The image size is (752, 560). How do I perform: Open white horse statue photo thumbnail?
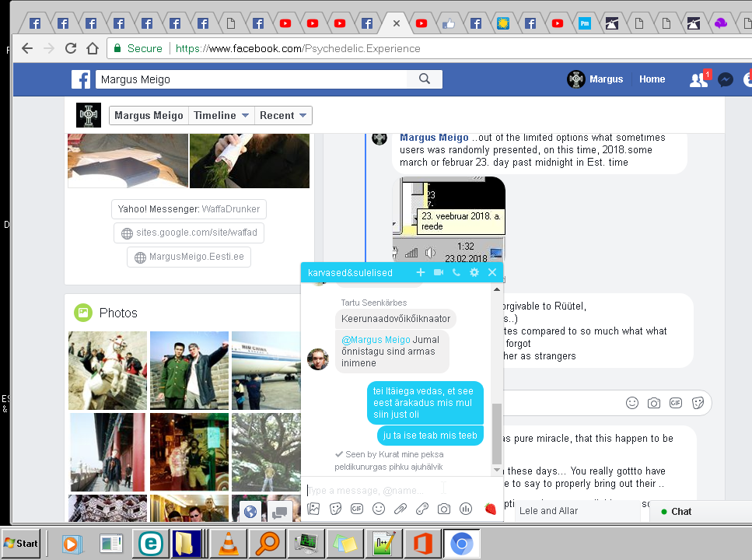(x=108, y=370)
